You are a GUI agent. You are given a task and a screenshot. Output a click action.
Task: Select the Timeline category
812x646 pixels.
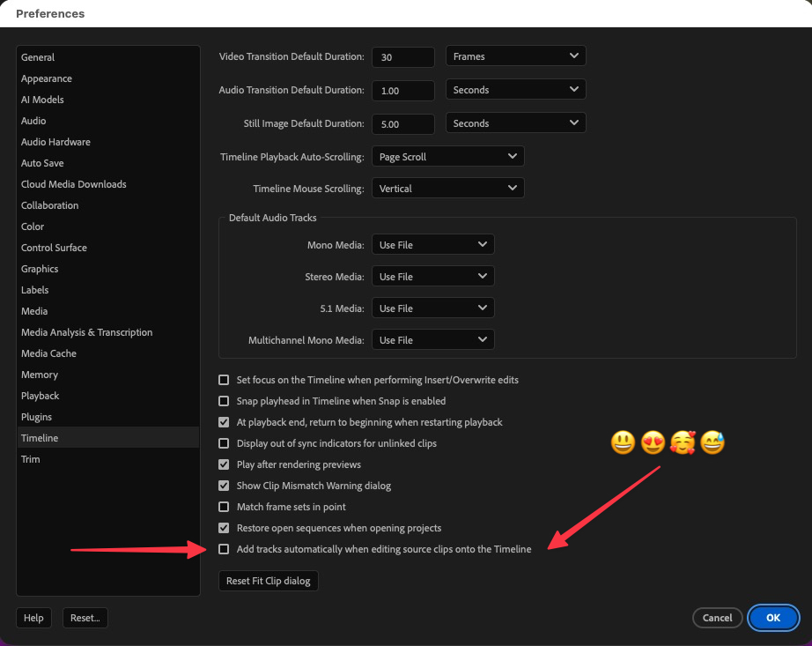click(108, 438)
